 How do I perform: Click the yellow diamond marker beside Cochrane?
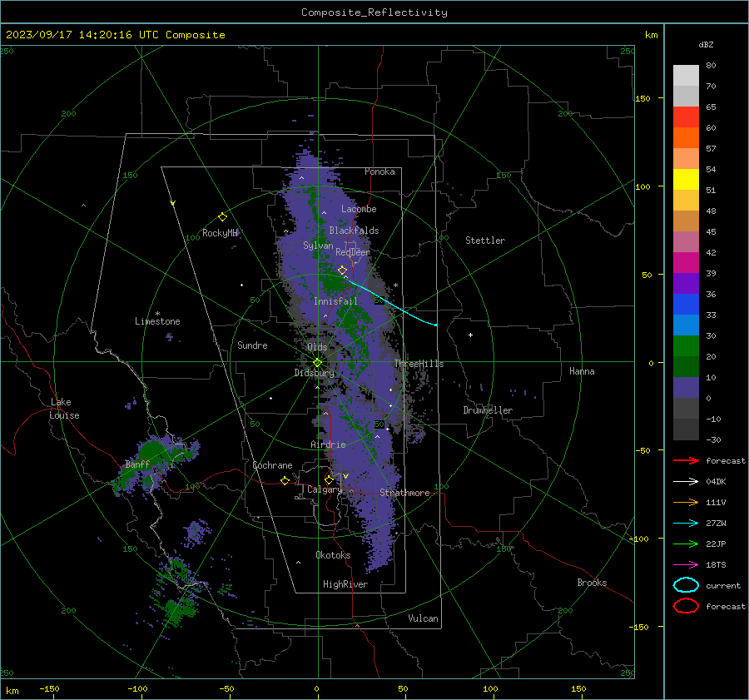coord(285,481)
